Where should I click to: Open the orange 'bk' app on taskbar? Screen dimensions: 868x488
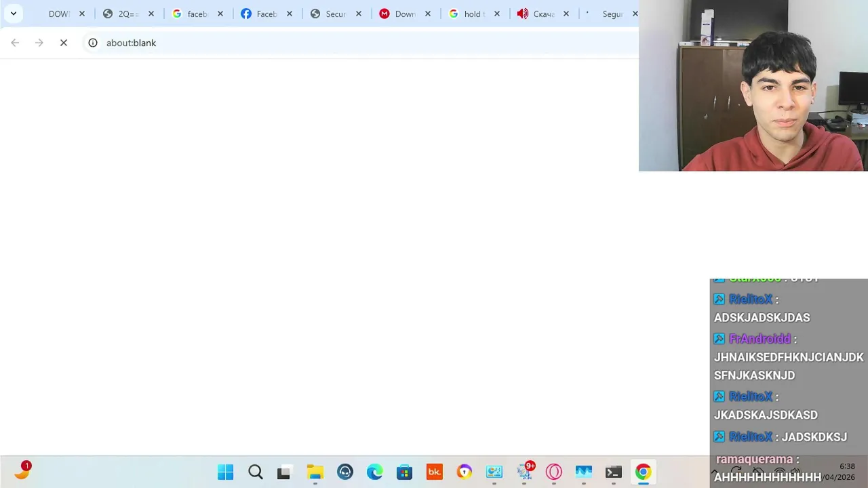pyautogui.click(x=435, y=472)
